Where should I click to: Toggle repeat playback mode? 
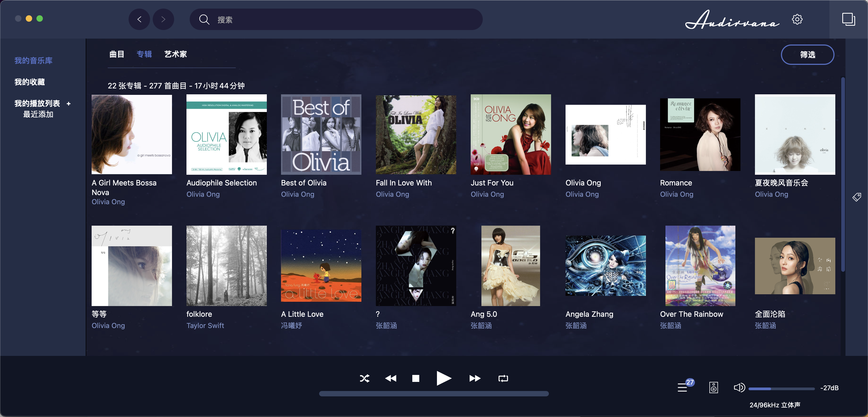pos(503,378)
